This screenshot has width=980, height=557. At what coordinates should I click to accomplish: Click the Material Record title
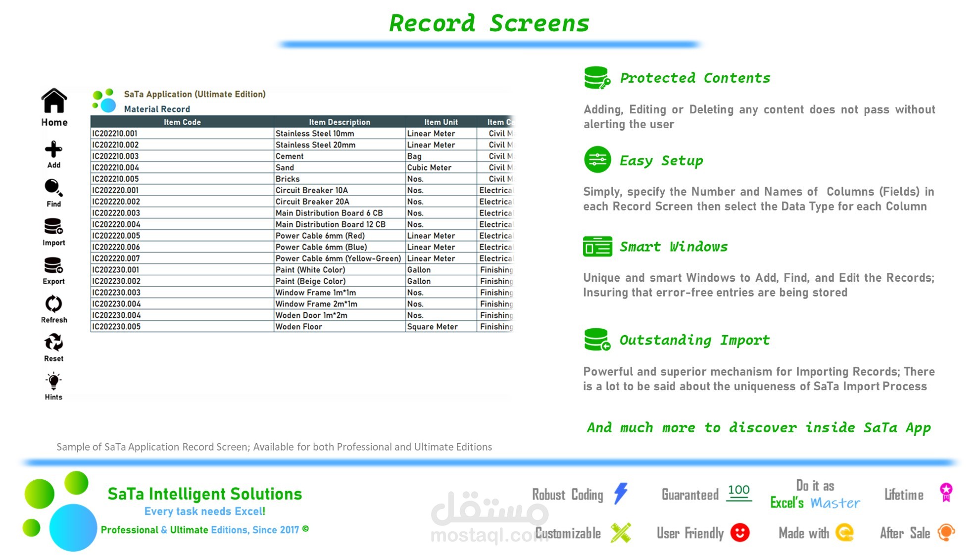click(x=157, y=109)
